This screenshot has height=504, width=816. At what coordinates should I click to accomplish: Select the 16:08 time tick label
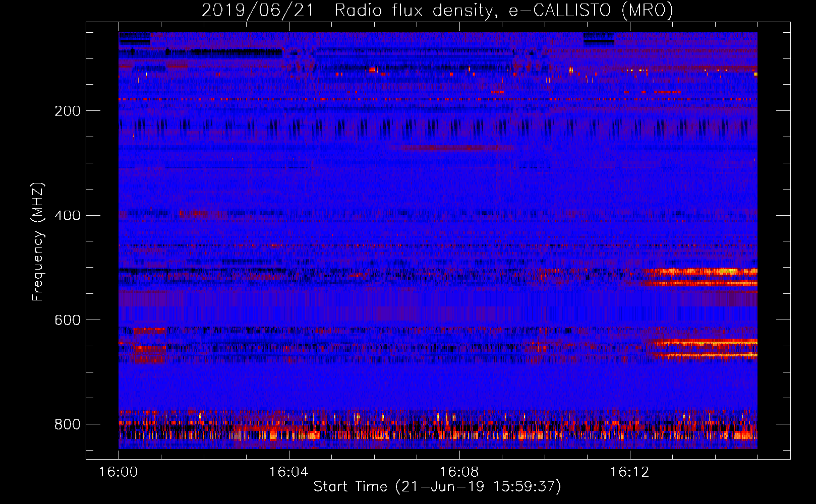(x=459, y=472)
